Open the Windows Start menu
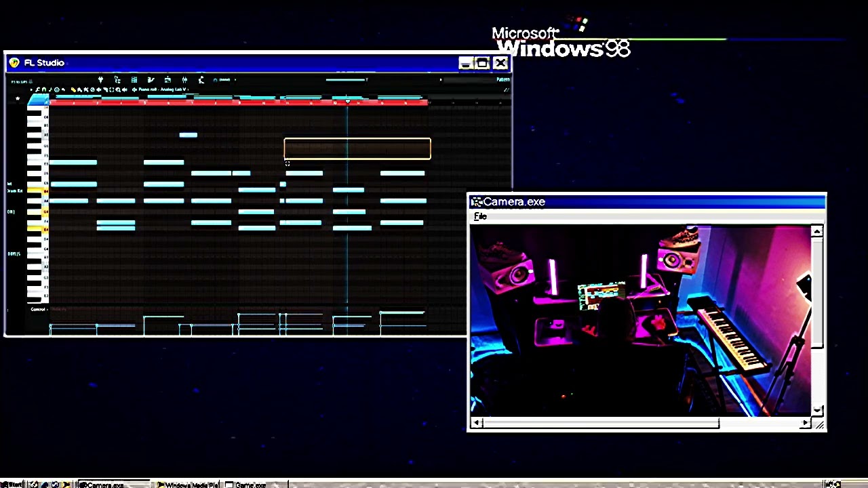 (12, 485)
